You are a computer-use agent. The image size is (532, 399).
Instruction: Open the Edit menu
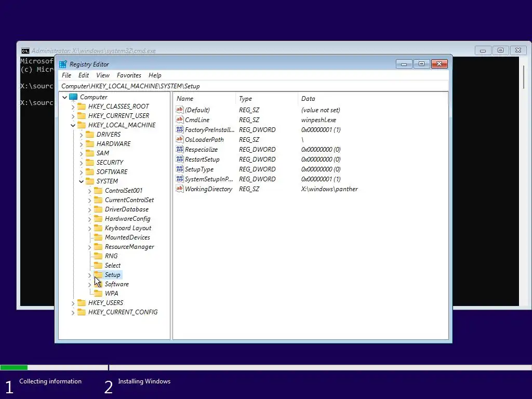tap(84, 75)
